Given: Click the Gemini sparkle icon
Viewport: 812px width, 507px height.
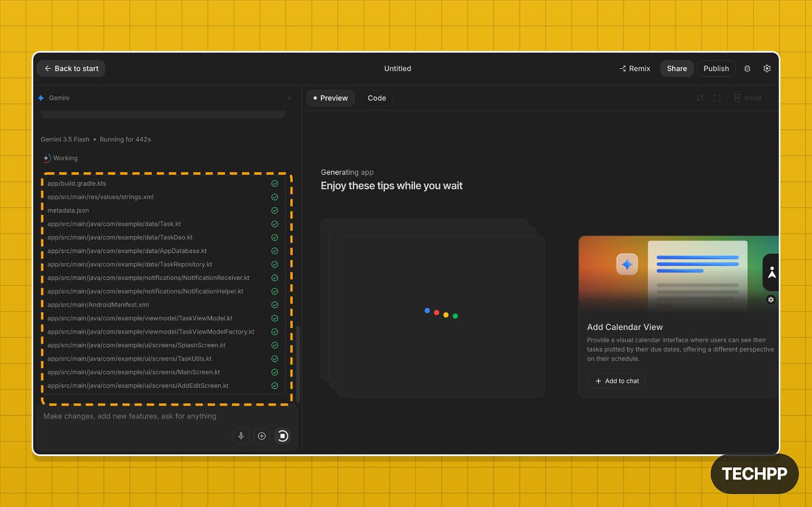Looking at the screenshot, I should (x=41, y=98).
